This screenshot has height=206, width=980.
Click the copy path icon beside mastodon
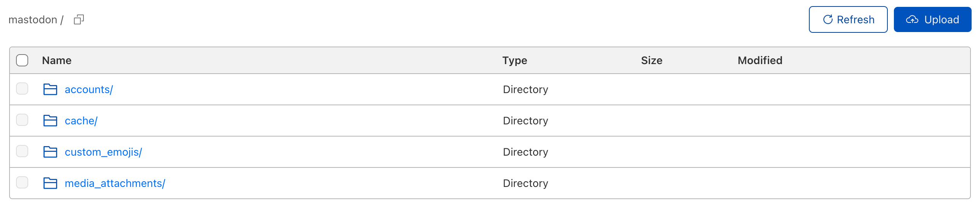[x=79, y=19]
